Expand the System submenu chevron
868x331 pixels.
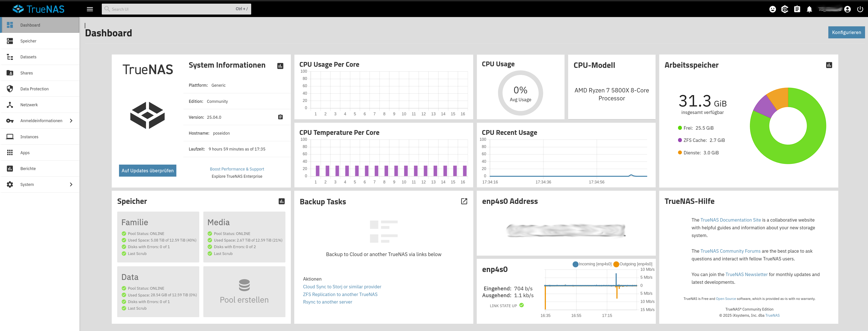pos(71,185)
